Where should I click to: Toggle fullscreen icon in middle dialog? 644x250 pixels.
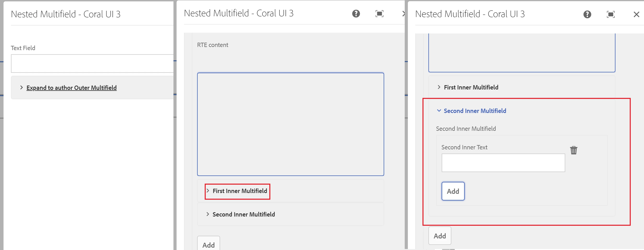[x=379, y=14]
